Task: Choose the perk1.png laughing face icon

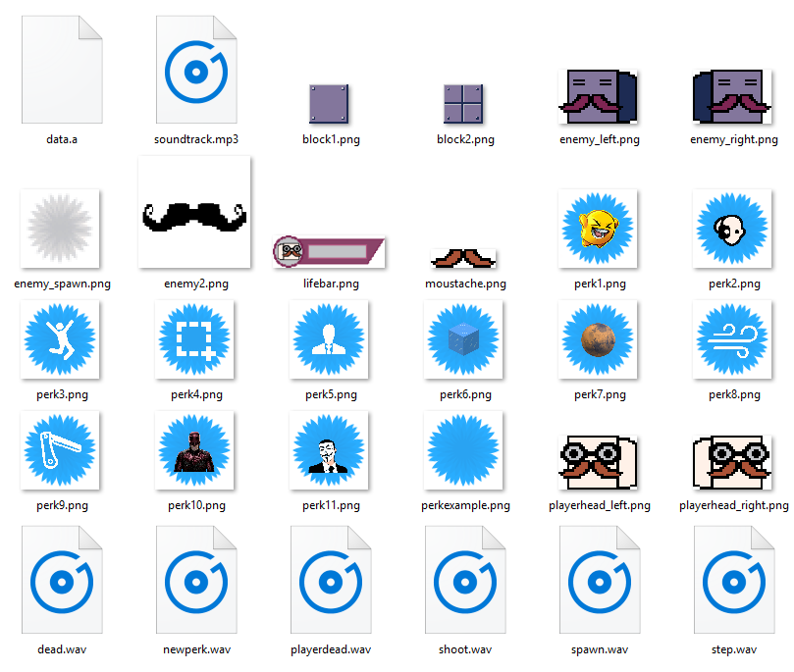Action: (598, 229)
